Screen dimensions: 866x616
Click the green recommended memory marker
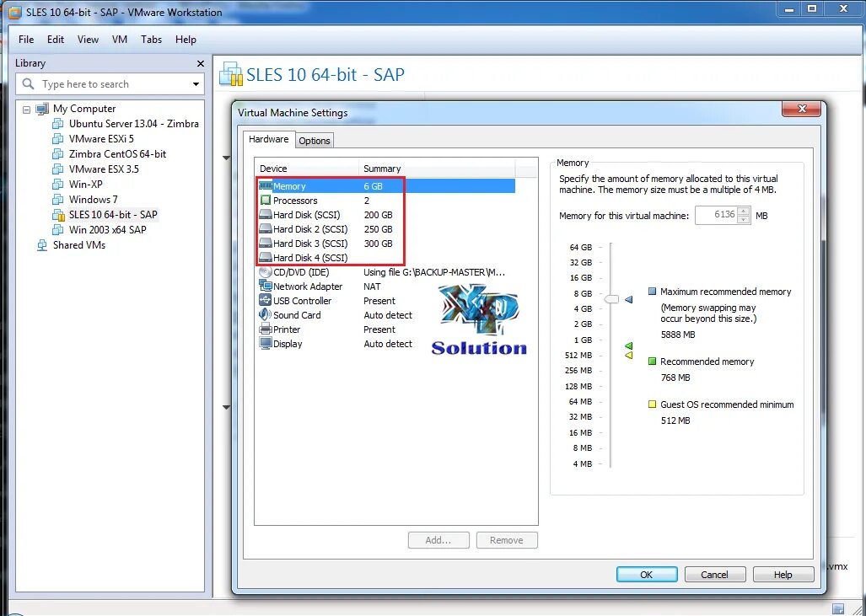pyautogui.click(x=628, y=346)
